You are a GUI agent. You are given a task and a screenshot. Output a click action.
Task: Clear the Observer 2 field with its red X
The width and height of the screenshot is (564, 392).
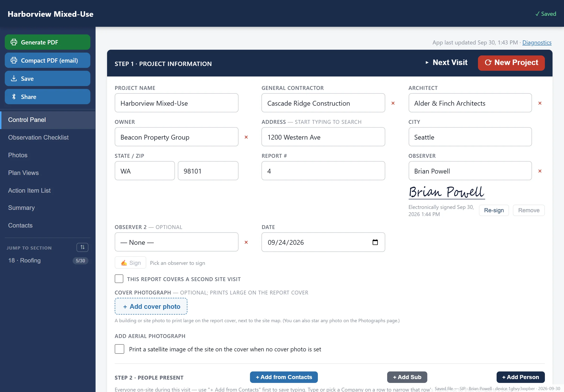246,242
